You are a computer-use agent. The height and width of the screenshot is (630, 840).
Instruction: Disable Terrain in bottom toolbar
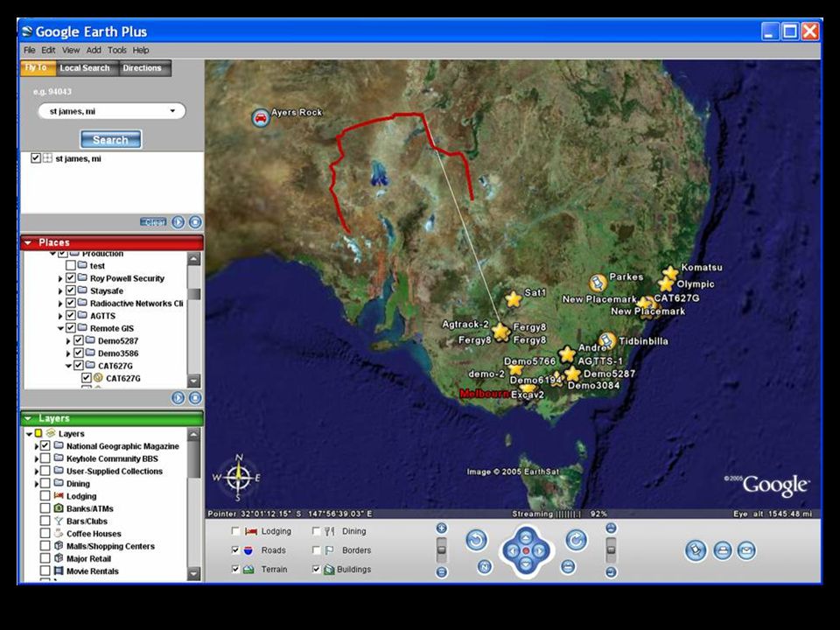[235, 569]
